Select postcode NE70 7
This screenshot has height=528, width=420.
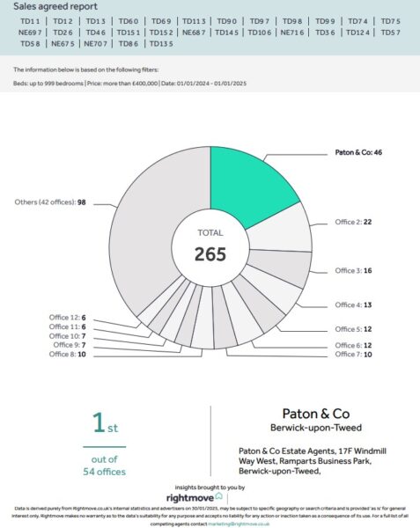coord(96,44)
